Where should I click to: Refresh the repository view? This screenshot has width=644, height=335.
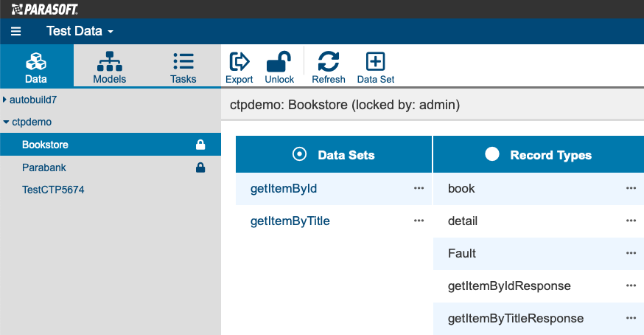pos(329,67)
